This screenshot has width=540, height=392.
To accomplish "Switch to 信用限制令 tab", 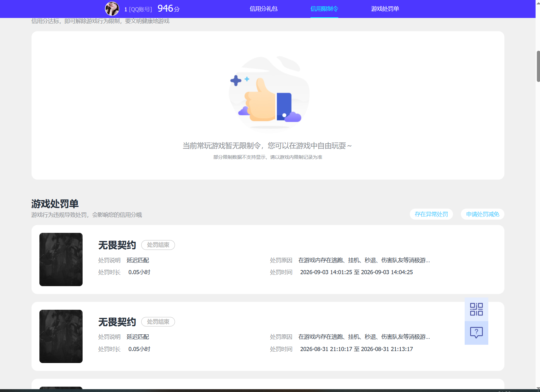I will pos(324,9).
